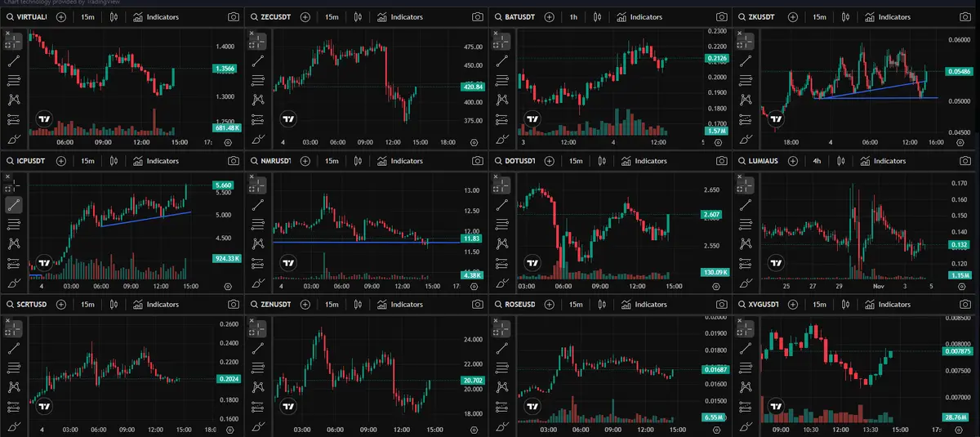Open symbol search for ICPUSDT
Viewport: 980px width, 437px height.
pos(26,161)
